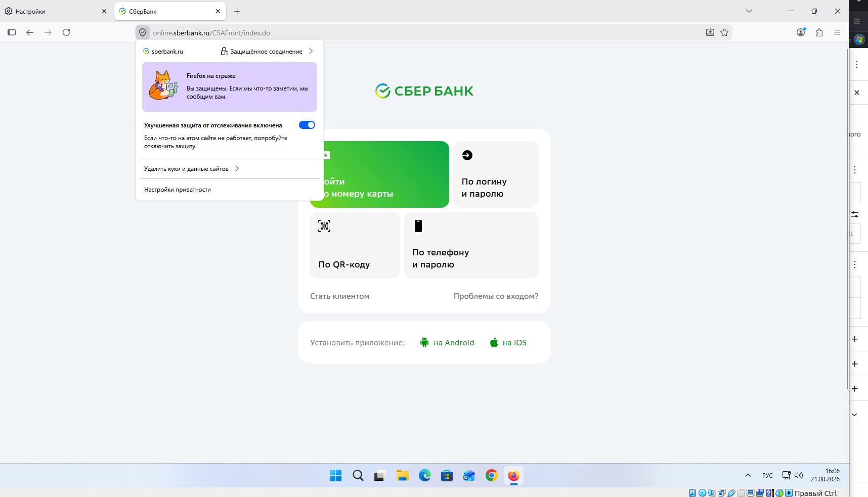The height and width of the screenshot is (497, 868).
Task: Open the Firefox application menu
Action: [x=837, y=32]
